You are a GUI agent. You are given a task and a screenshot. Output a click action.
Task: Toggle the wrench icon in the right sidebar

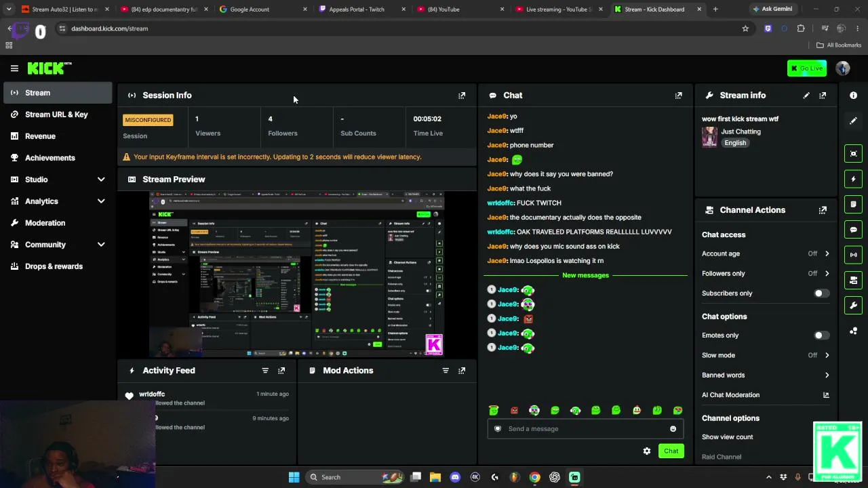coord(853,306)
